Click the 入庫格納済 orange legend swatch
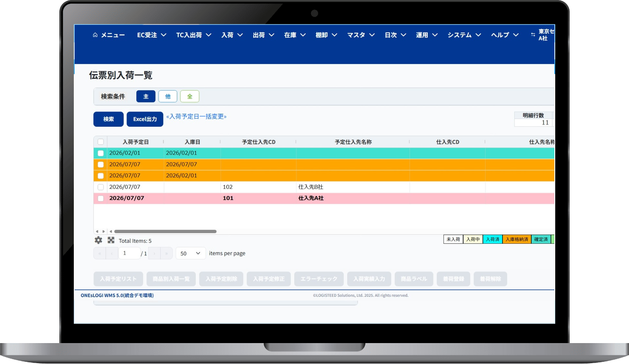 [517, 239]
